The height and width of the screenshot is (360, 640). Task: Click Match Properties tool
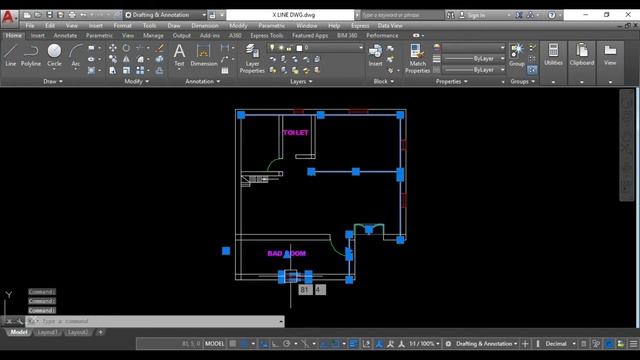417,59
